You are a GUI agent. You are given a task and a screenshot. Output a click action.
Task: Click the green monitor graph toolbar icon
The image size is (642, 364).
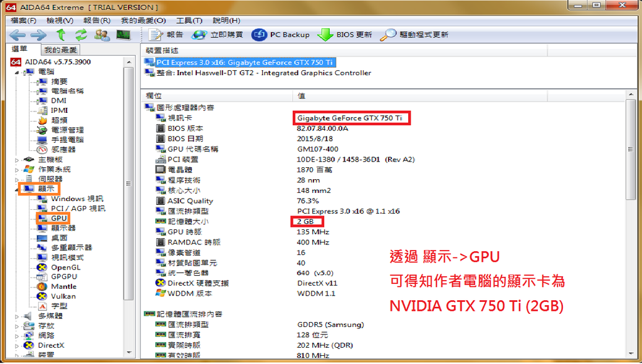(x=124, y=34)
